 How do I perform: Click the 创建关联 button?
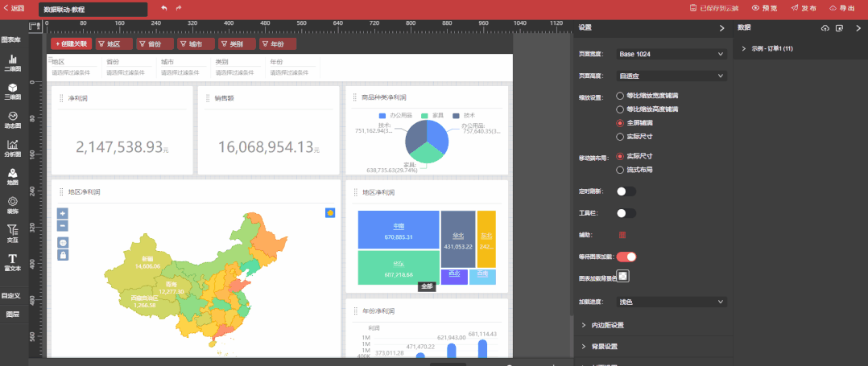71,44
